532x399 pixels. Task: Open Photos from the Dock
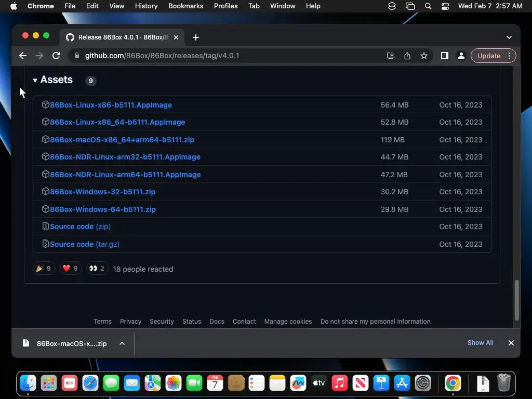174,383
